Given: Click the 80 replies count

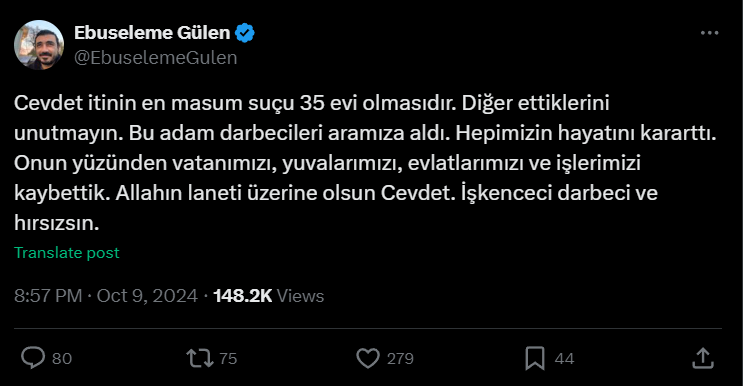Looking at the screenshot, I should (62, 359).
